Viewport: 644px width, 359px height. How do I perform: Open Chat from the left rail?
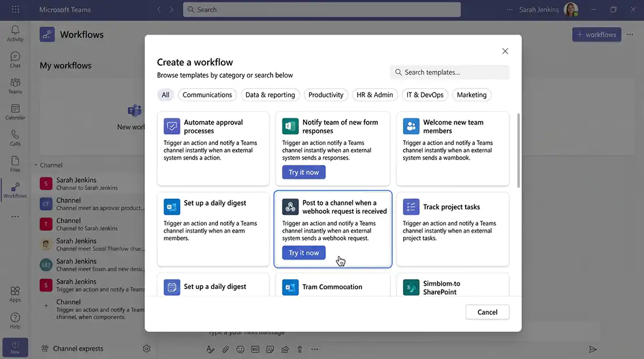click(x=15, y=60)
